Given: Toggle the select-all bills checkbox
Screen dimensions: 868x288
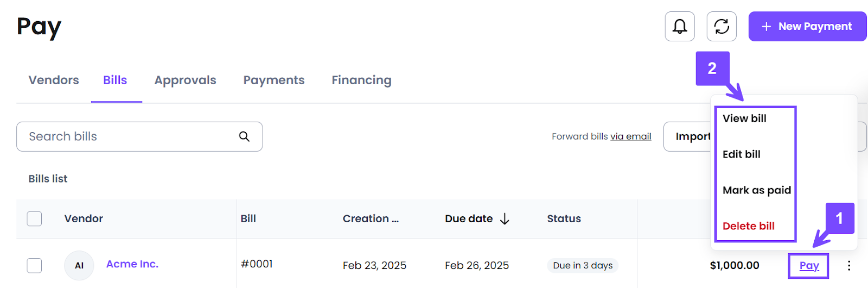Looking at the screenshot, I should pyautogui.click(x=34, y=218).
